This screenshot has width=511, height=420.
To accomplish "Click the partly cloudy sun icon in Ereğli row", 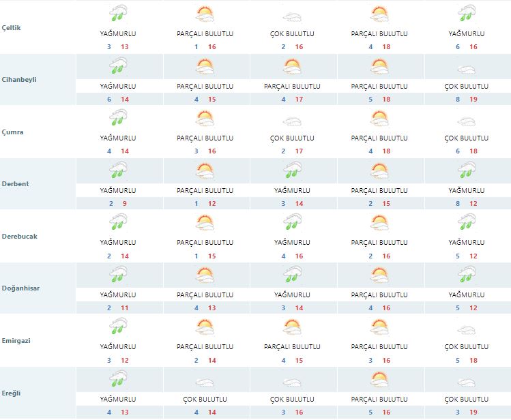I will coord(380,380).
